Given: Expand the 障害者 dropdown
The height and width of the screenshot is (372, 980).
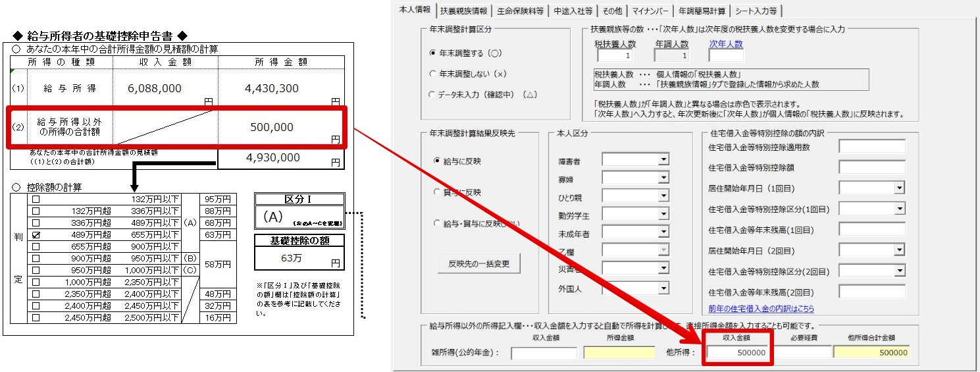Looking at the screenshot, I should pos(663,160).
